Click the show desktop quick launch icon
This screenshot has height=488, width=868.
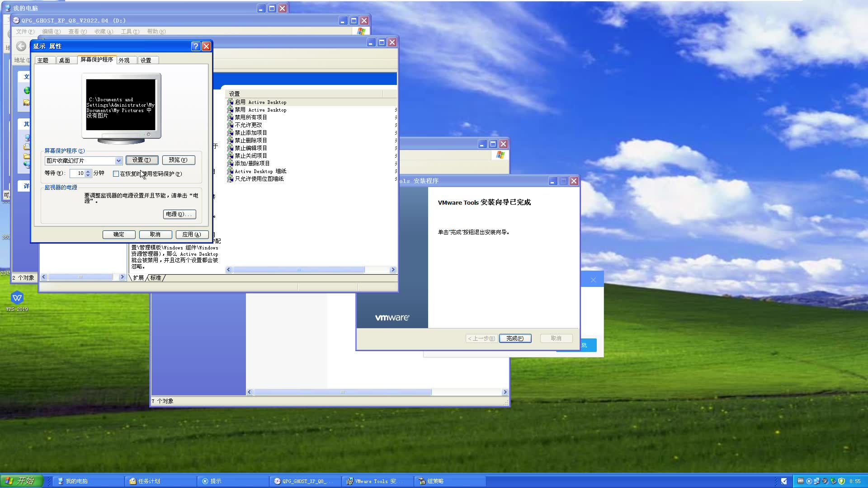[x=784, y=481]
